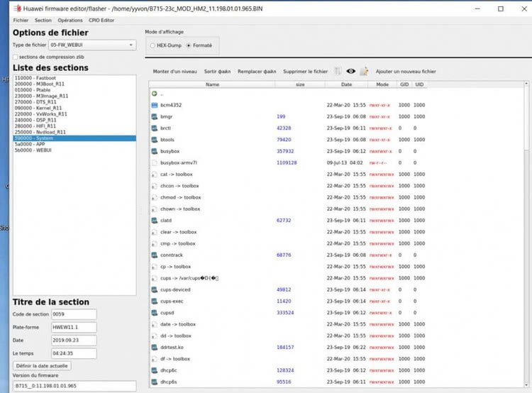This screenshot has width=532, height=393.
Task: Click Définir la date actuelle button
Action: pos(41,365)
